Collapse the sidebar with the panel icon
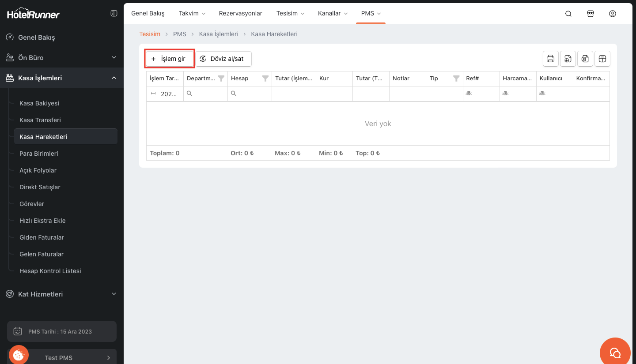636x364 pixels. (x=114, y=14)
